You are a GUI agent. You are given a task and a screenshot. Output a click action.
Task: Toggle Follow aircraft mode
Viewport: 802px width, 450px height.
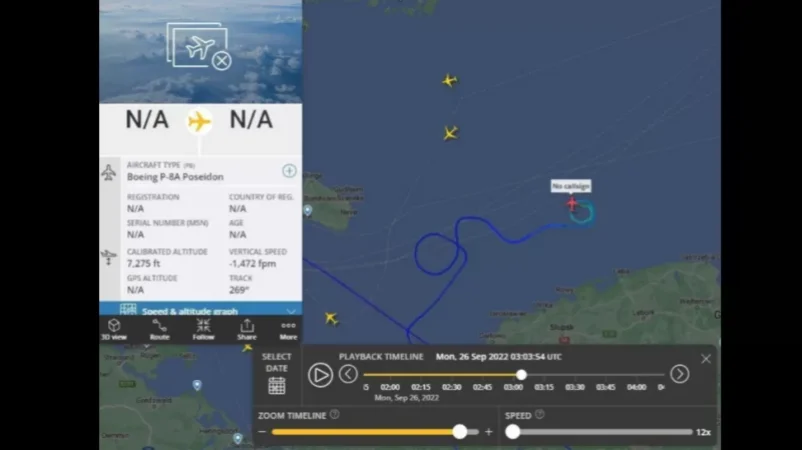(203, 329)
